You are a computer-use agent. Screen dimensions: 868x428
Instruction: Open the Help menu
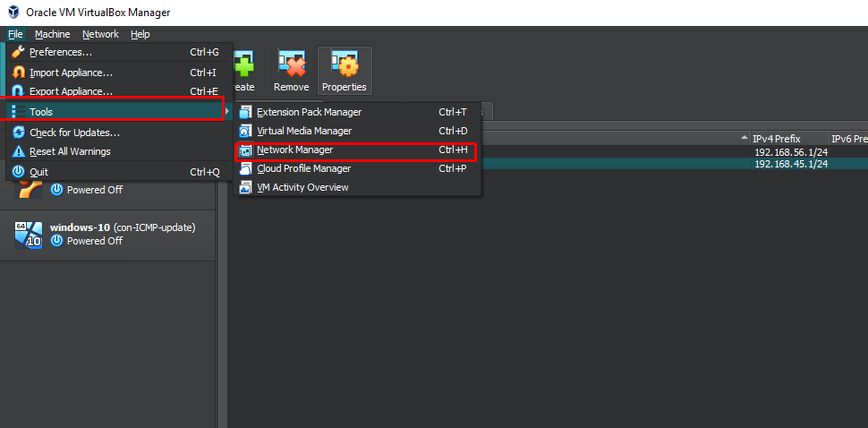tap(140, 34)
